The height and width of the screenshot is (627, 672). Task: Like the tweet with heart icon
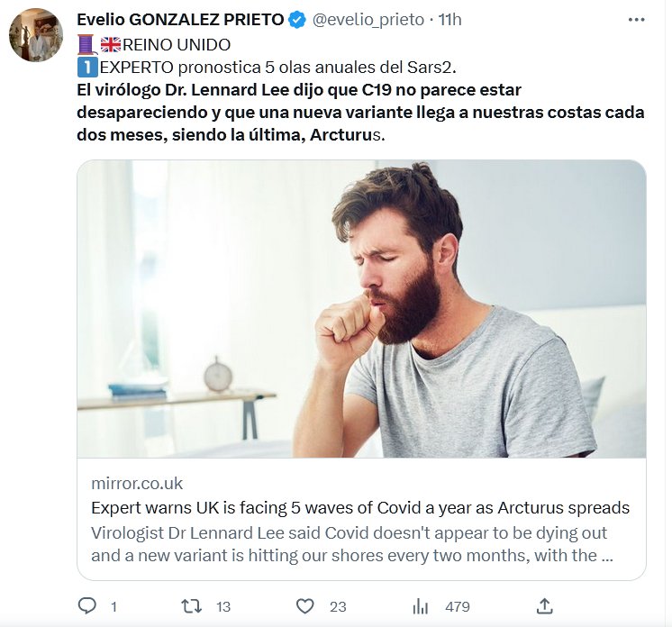click(x=305, y=605)
